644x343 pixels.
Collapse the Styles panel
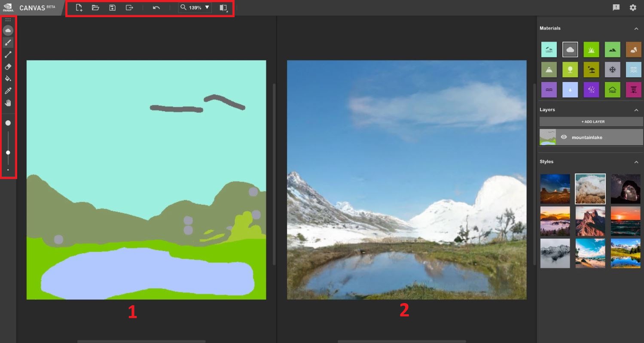(636, 162)
